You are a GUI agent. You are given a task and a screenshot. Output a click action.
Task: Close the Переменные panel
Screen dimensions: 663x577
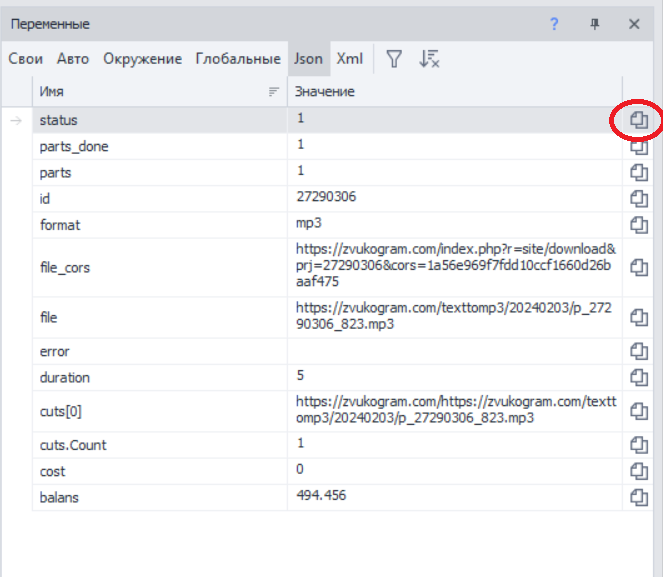tap(634, 24)
